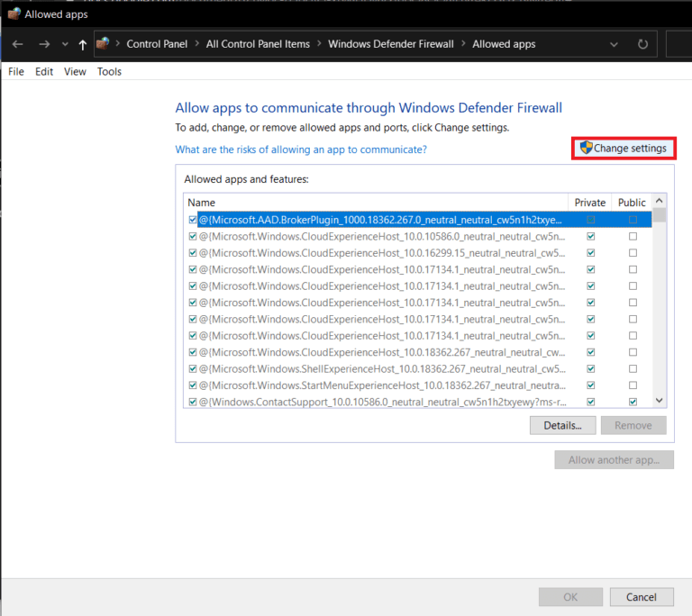Toggle the AAD.BrokerPlugin name checkbox
692x616 pixels.
[x=193, y=220]
